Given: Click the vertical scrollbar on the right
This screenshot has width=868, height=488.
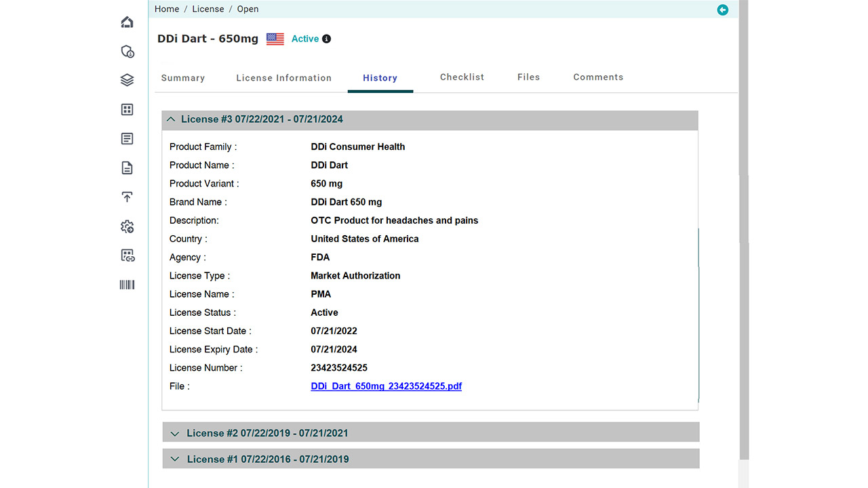Looking at the screenshot, I should point(744,203).
